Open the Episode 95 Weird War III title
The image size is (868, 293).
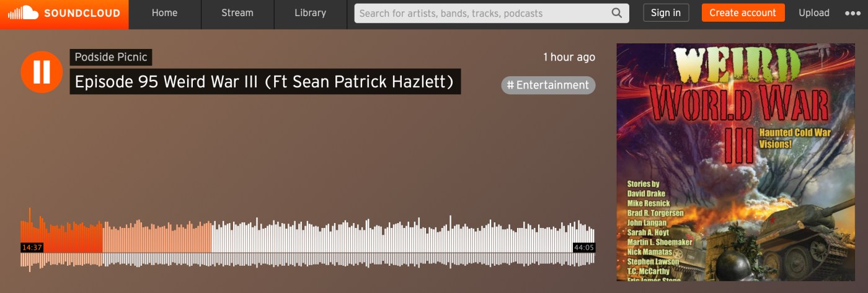click(265, 81)
